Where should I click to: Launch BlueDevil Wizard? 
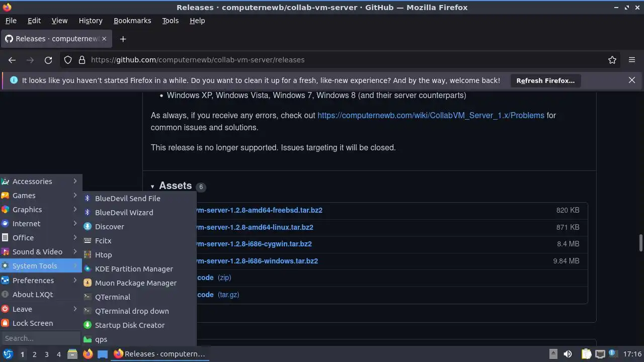[x=139, y=213]
